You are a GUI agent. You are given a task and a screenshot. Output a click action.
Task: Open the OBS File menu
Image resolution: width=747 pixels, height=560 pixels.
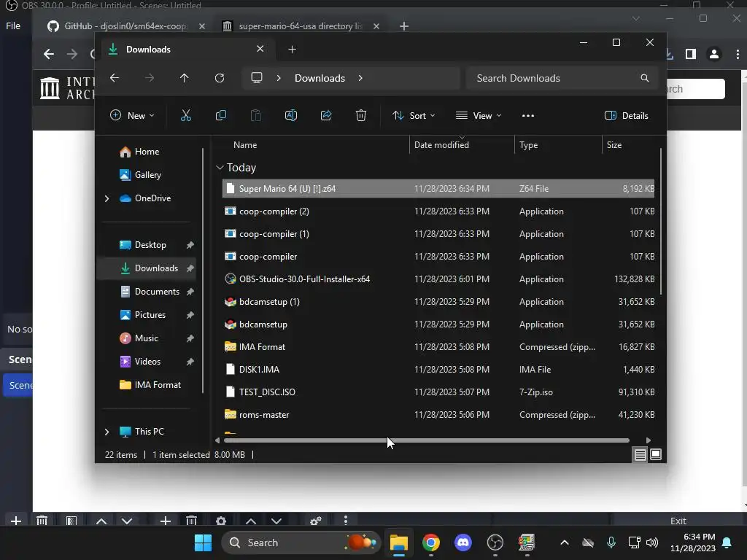tap(13, 26)
